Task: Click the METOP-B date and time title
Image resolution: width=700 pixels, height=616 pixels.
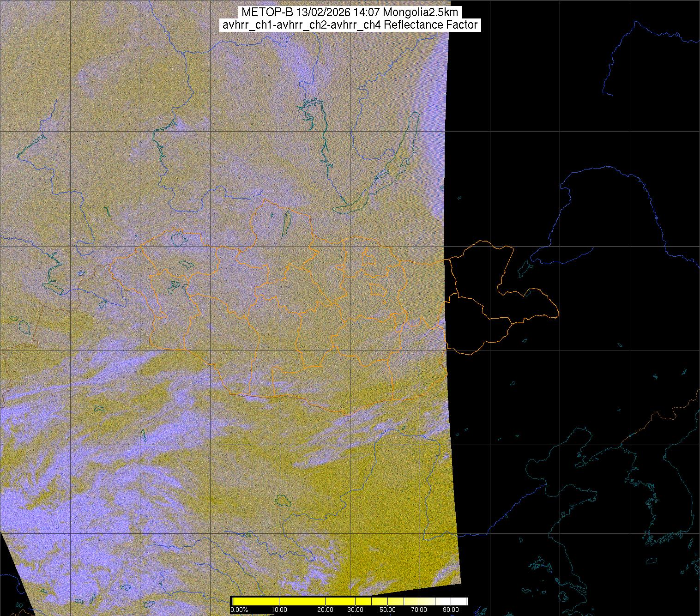Action: pyautogui.click(x=350, y=12)
